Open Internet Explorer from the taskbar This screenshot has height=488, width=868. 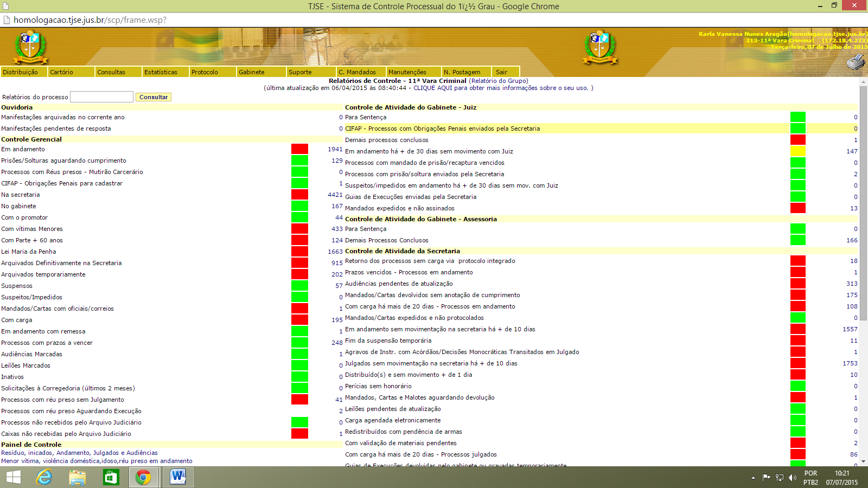click(44, 477)
